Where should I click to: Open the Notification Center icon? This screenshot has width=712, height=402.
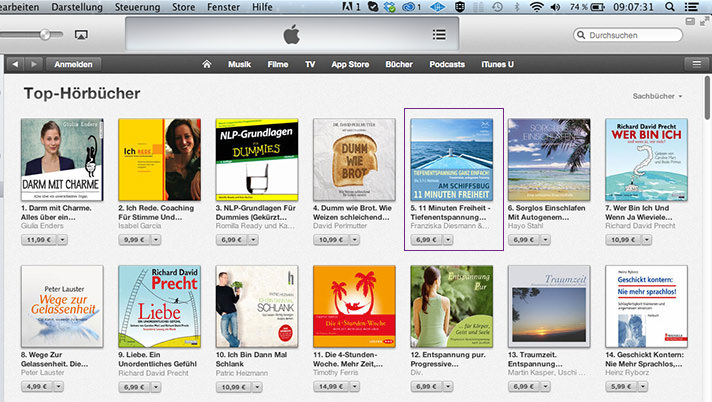692,7
